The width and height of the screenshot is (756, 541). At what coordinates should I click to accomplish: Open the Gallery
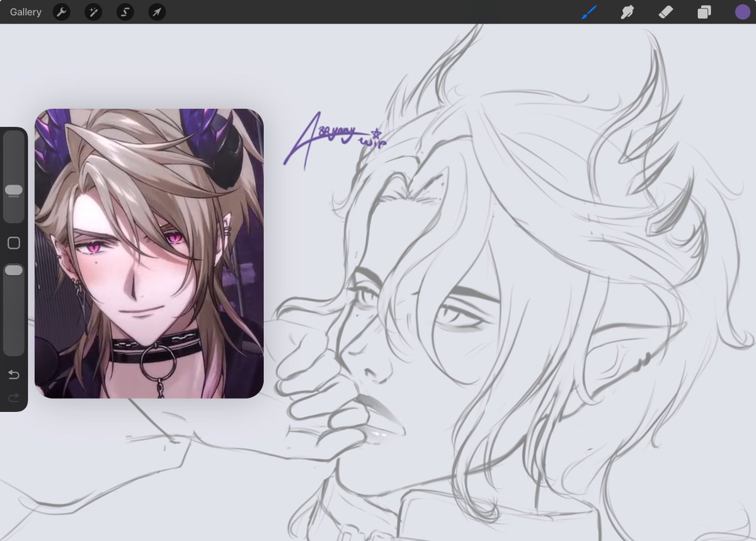click(x=26, y=12)
